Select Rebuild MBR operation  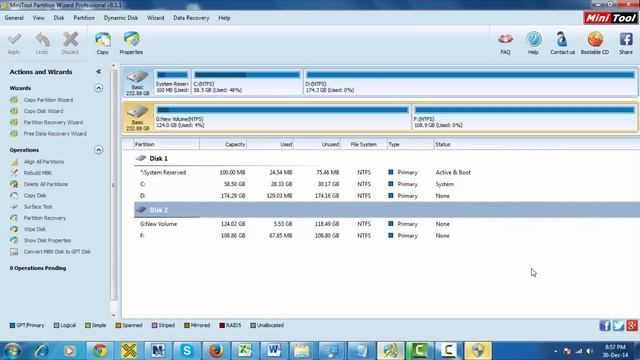(37, 173)
